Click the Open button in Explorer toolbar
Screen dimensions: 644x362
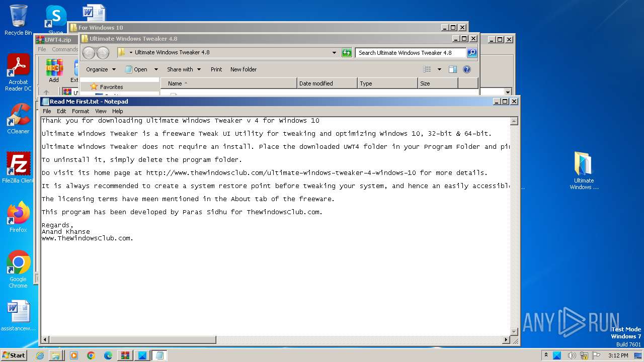(x=136, y=69)
